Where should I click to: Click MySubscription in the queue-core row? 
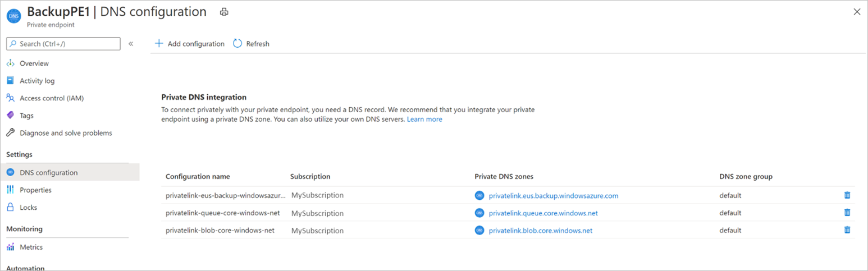coord(317,213)
